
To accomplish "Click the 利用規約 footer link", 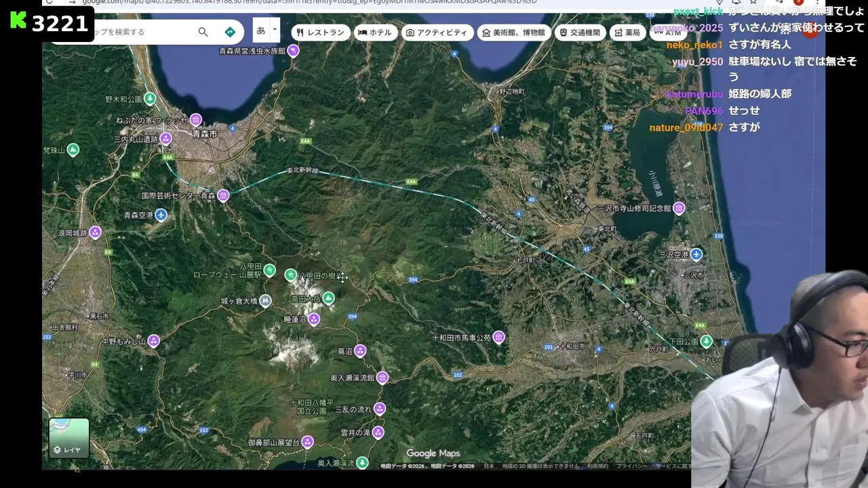I will pyautogui.click(x=597, y=466).
